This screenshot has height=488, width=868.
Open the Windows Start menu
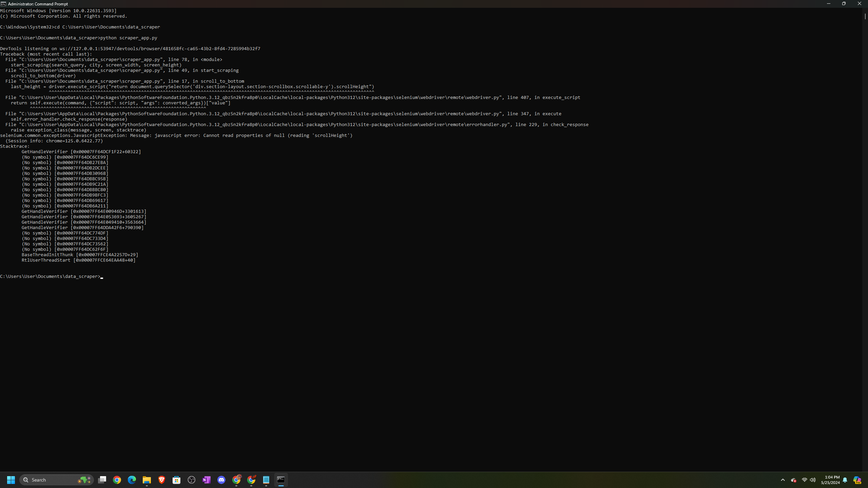pos(11,480)
